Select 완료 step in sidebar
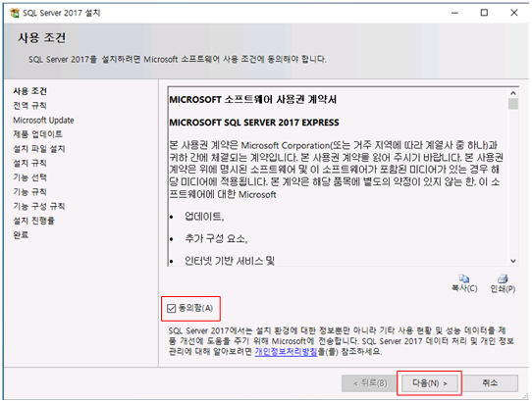532x402 pixels. point(21,235)
